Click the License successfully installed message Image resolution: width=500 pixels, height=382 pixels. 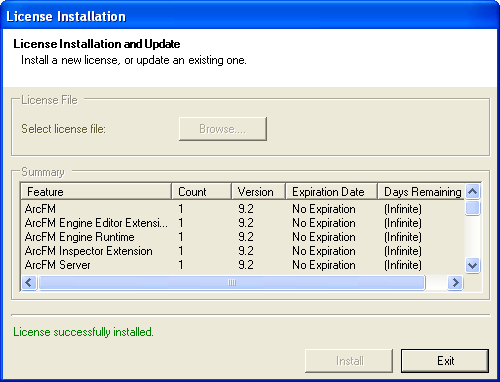click(83, 332)
